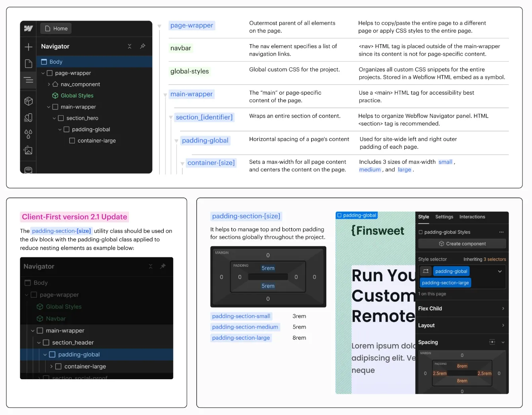Click the spacing options icon next to Spacing
This screenshot has width=532, height=415.
492,342
